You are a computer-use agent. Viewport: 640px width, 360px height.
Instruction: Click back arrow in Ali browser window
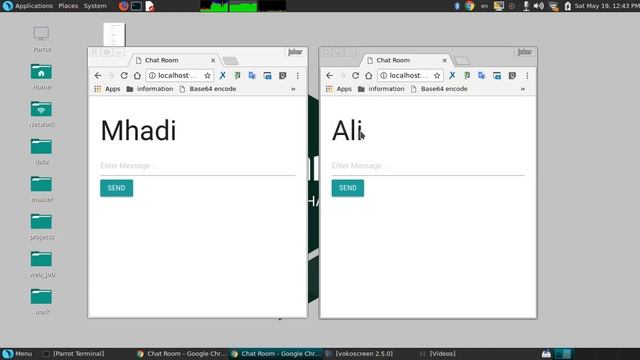pyautogui.click(x=329, y=76)
